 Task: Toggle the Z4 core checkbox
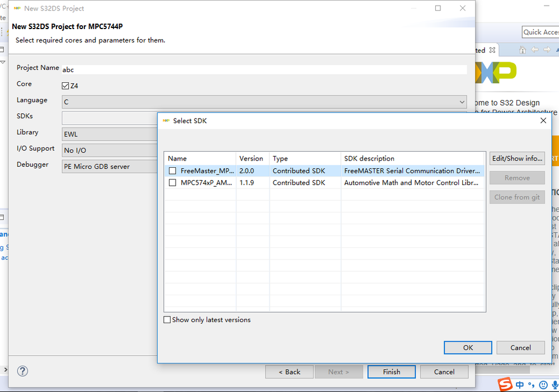pos(65,86)
